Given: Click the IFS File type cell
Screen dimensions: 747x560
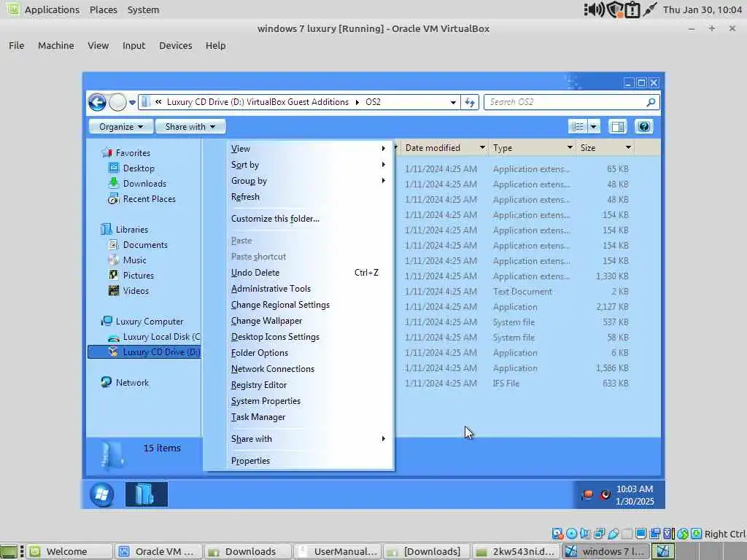Looking at the screenshot, I should 506,384.
